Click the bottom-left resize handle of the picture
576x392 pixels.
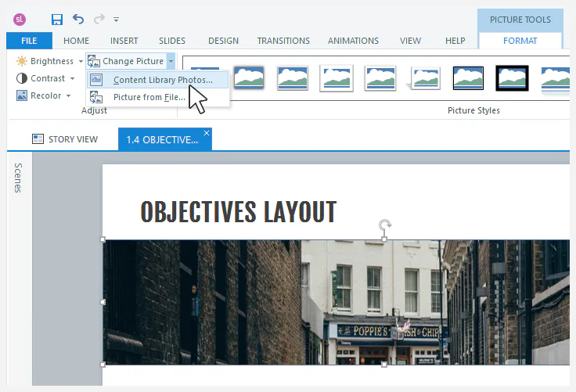click(x=103, y=365)
